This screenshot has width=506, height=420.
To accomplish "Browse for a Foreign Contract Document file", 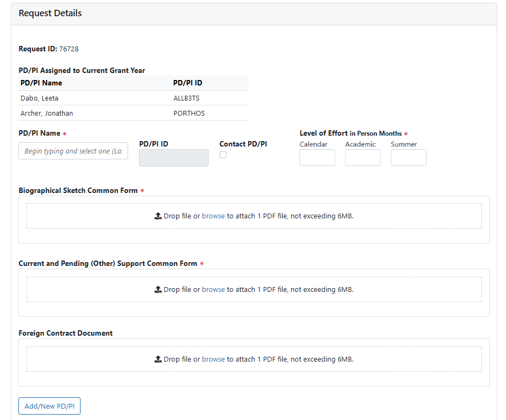I will point(213,359).
